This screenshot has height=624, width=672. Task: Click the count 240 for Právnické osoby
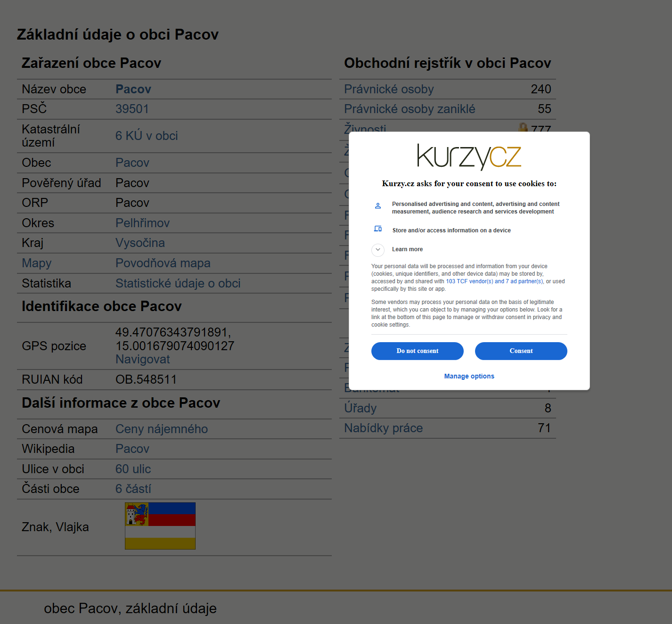(541, 89)
